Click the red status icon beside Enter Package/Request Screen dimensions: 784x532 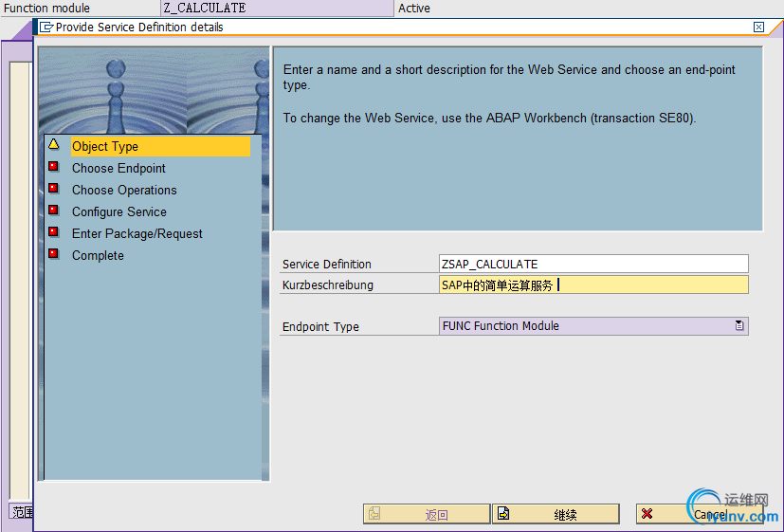coord(53,232)
